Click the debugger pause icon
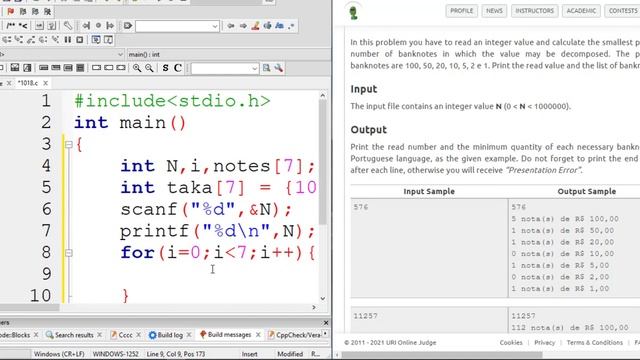Screen dimensions: 640x360 point(68,40)
